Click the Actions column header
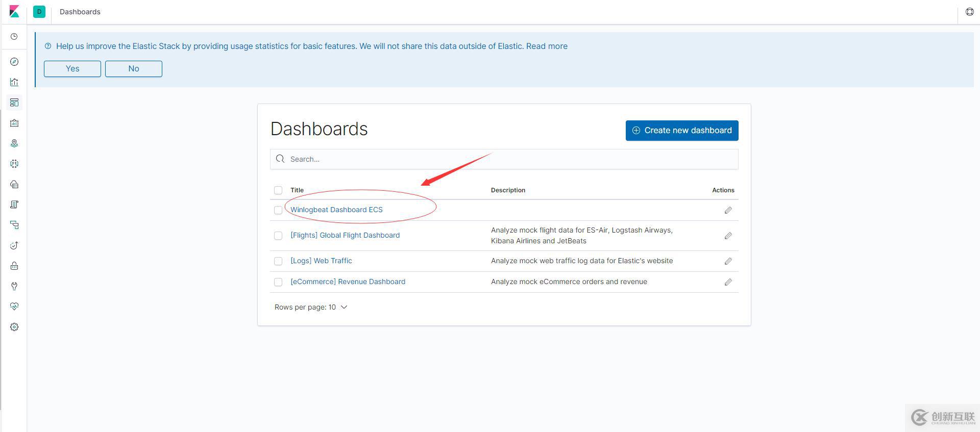 723,190
